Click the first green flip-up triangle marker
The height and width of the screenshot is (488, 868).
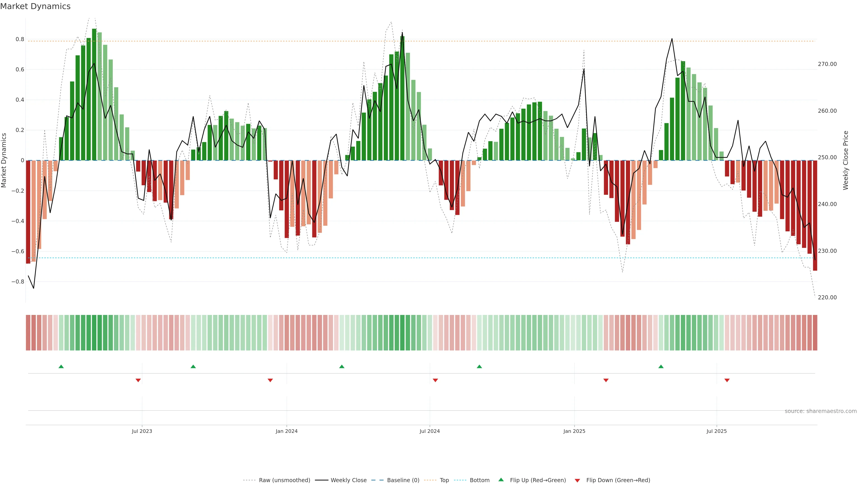click(x=61, y=366)
